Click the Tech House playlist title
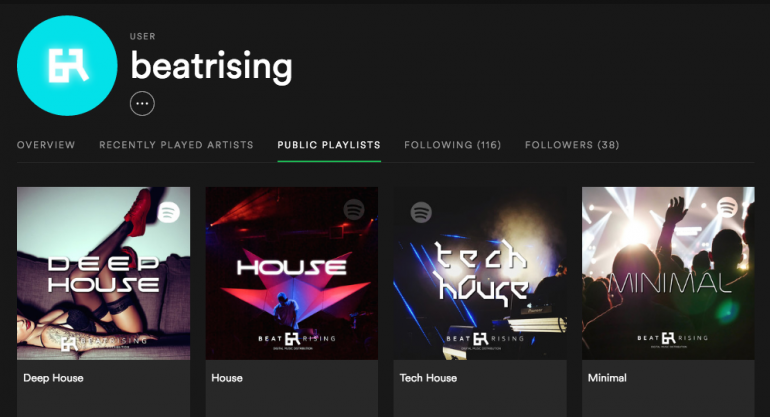770x417 pixels. click(x=428, y=378)
